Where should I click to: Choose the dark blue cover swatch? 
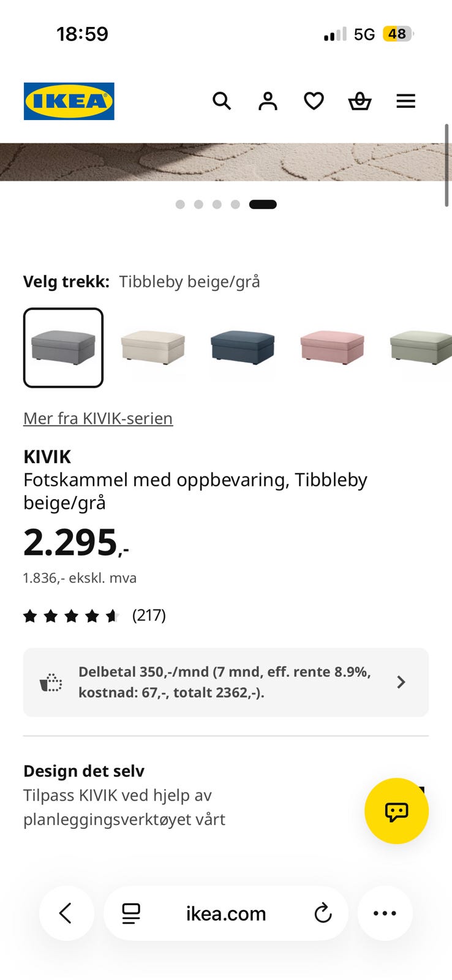click(243, 347)
